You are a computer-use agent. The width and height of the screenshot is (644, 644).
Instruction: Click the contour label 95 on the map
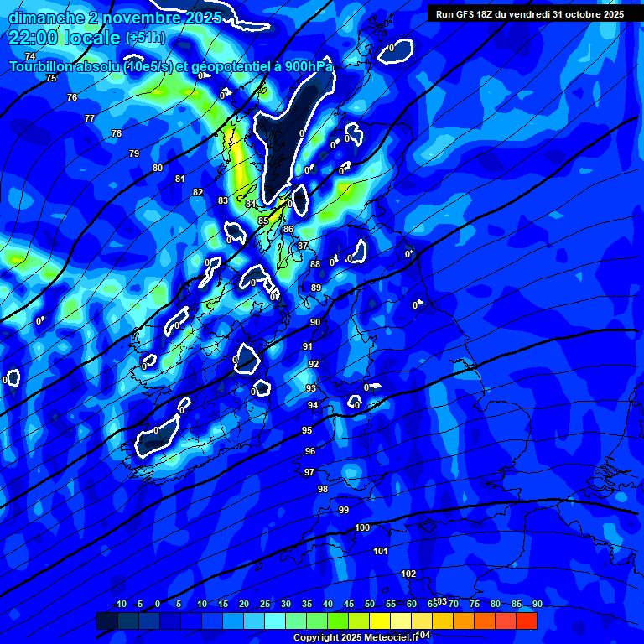[x=307, y=430]
